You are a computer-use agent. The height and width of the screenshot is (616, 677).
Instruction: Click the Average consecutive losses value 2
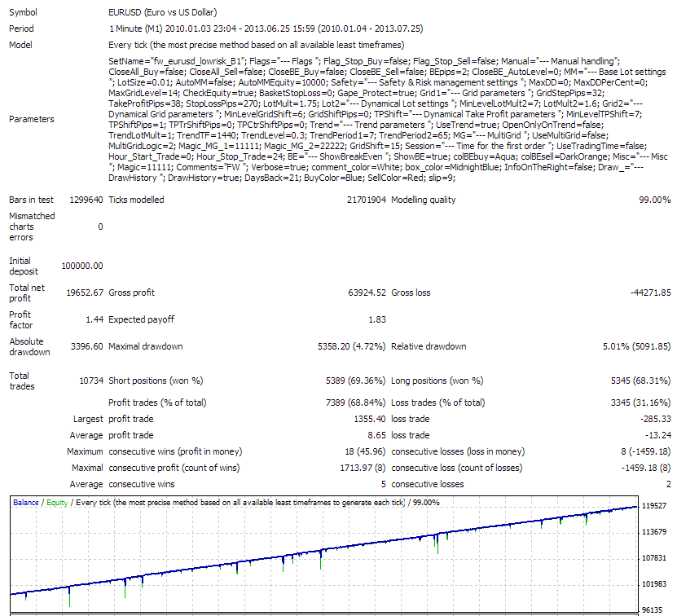(x=668, y=485)
